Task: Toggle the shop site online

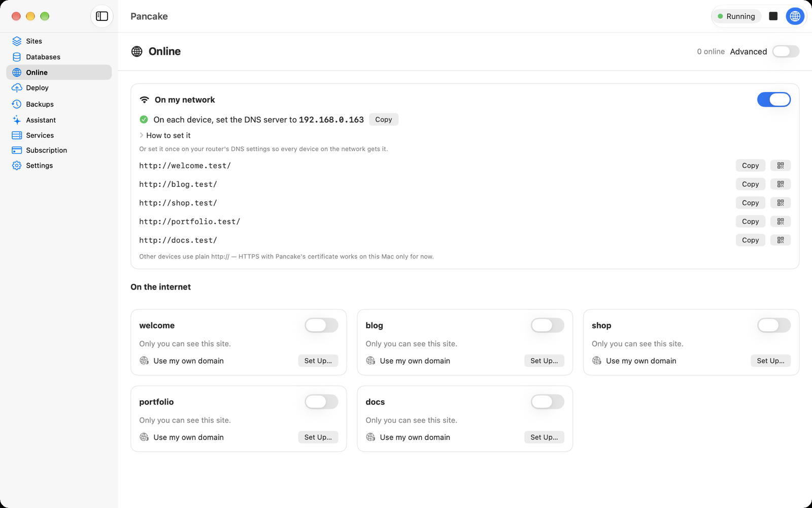Action: (x=773, y=325)
